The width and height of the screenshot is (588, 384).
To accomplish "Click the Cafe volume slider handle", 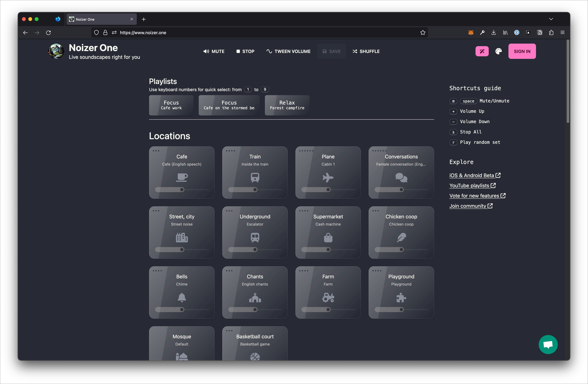I will (x=182, y=190).
